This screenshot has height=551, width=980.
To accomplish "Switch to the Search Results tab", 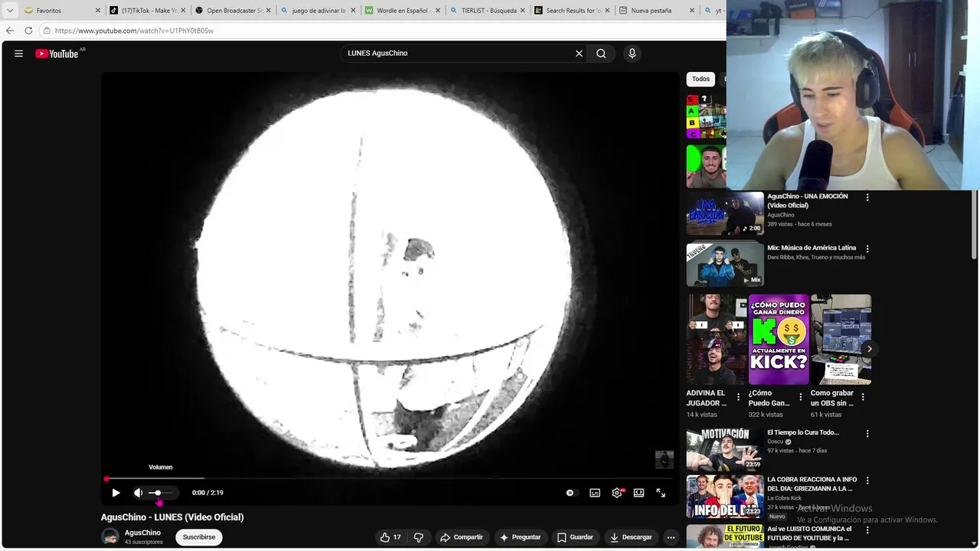I will pyautogui.click(x=573, y=11).
